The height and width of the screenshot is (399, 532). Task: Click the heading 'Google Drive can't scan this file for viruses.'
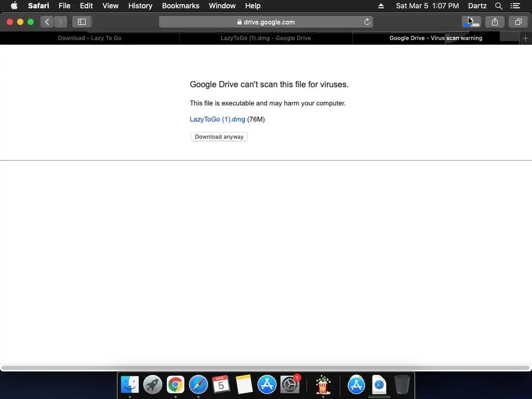tap(269, 85)
